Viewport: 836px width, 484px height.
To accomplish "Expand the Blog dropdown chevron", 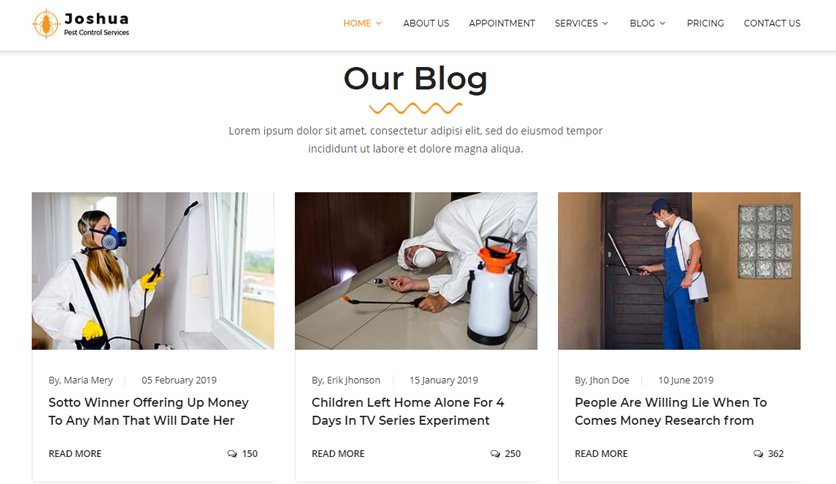I will [663, 23].
